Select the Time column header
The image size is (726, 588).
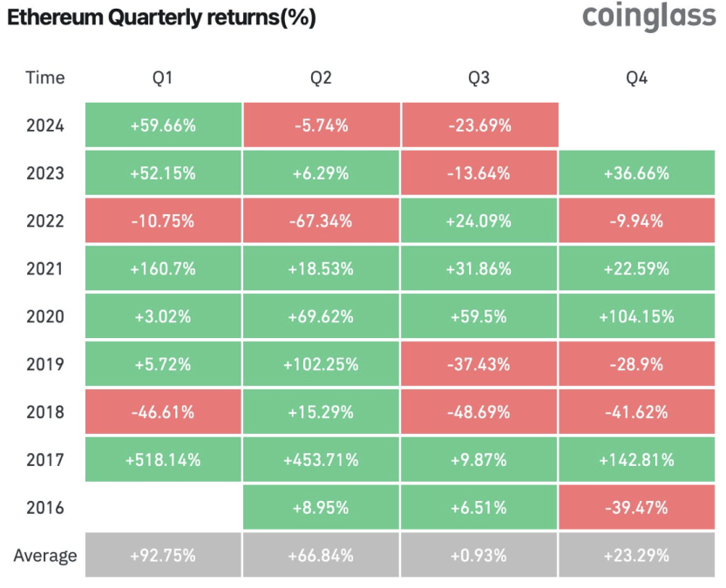pyautogui.click(x=45, y=78)
